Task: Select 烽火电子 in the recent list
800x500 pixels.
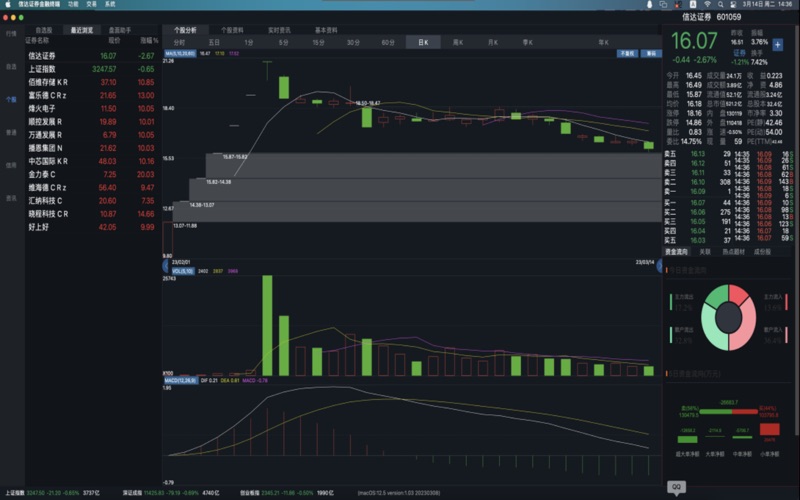Action: click(93, 109)
